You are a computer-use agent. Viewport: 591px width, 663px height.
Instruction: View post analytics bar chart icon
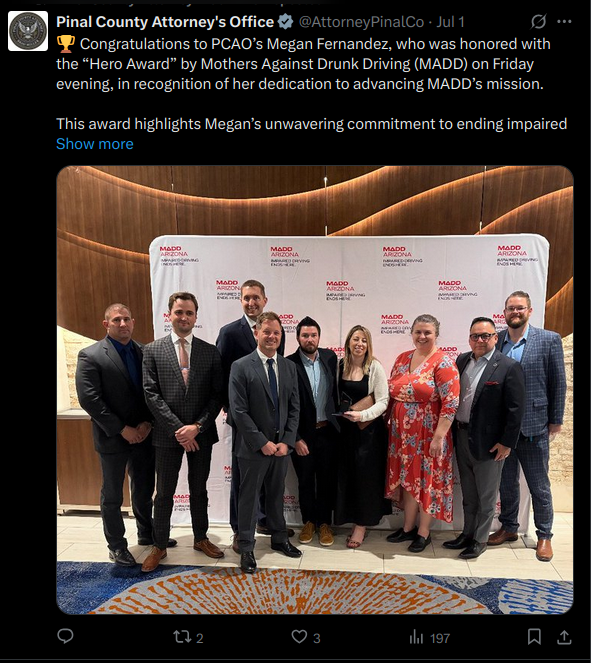point(416,637)
